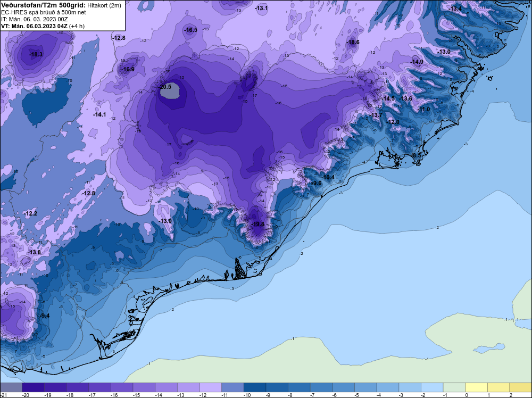
Task: Click the 'VT: Mán. 06.03.2023 04Z' valid time
Action: click(34, 26)
